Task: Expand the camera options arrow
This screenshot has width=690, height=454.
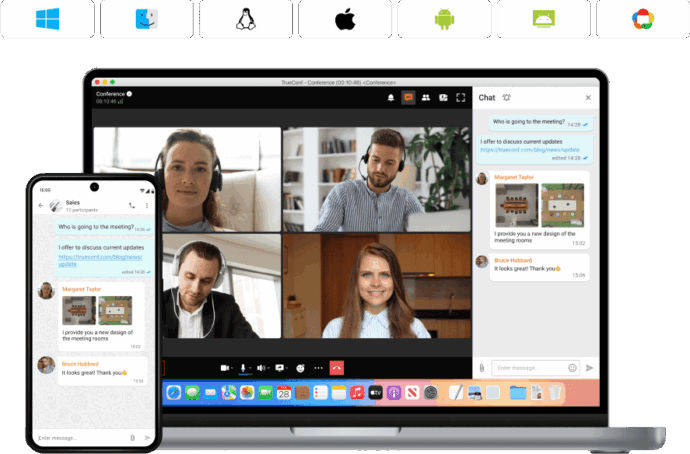Action: click(232, 368)
